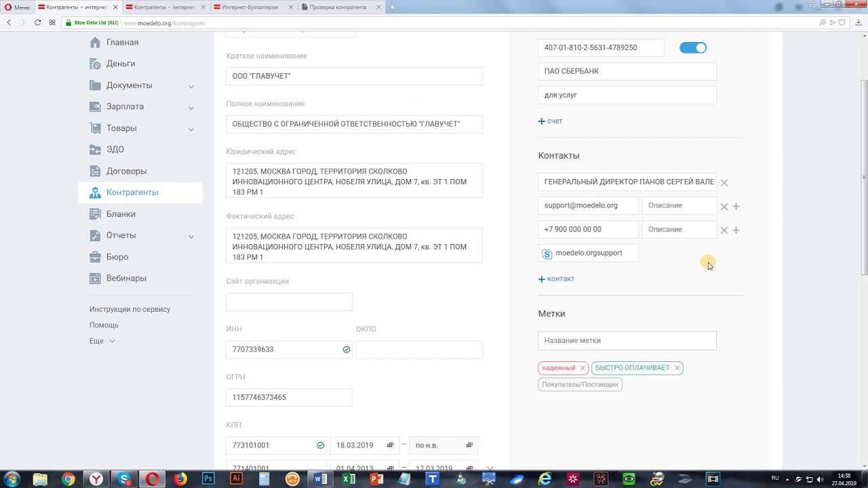Click Описание field next to the phone

[679, 229]
